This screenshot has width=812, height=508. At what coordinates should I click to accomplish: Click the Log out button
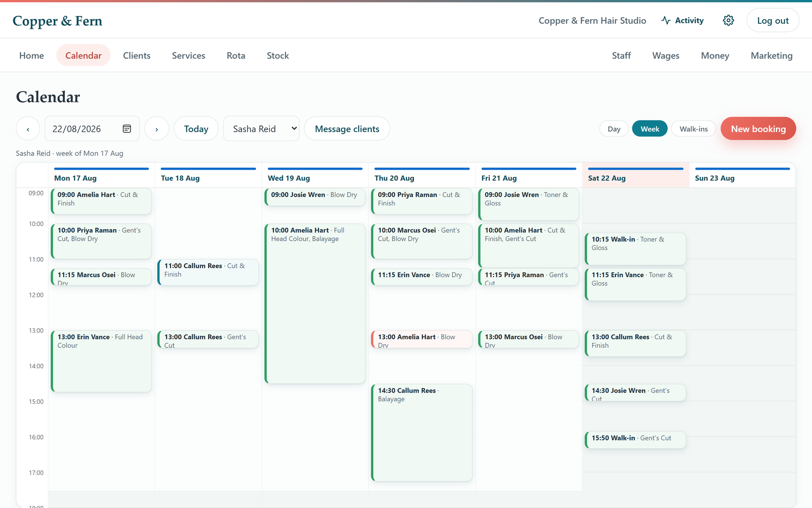(x=773, y=20)
